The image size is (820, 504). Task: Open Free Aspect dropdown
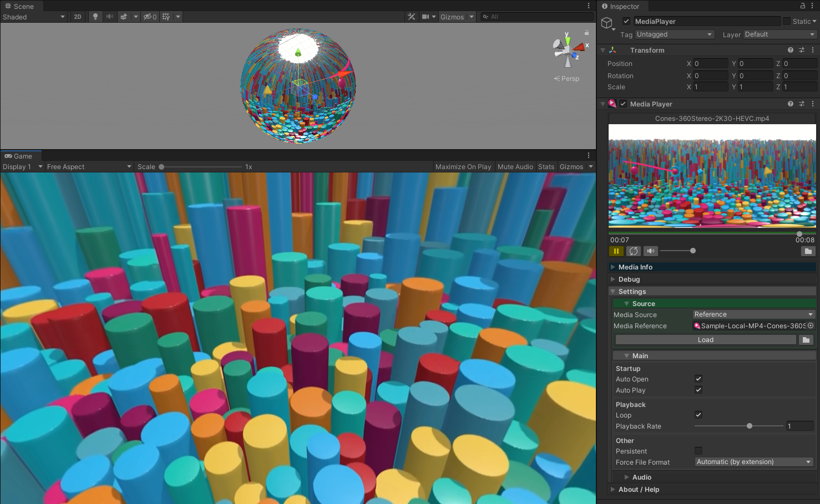[89, 166]
